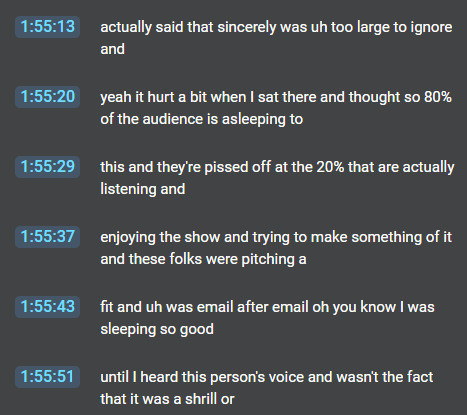
Task: Select "of the audience is asleeping to"
Action: (x=202, y=119)
